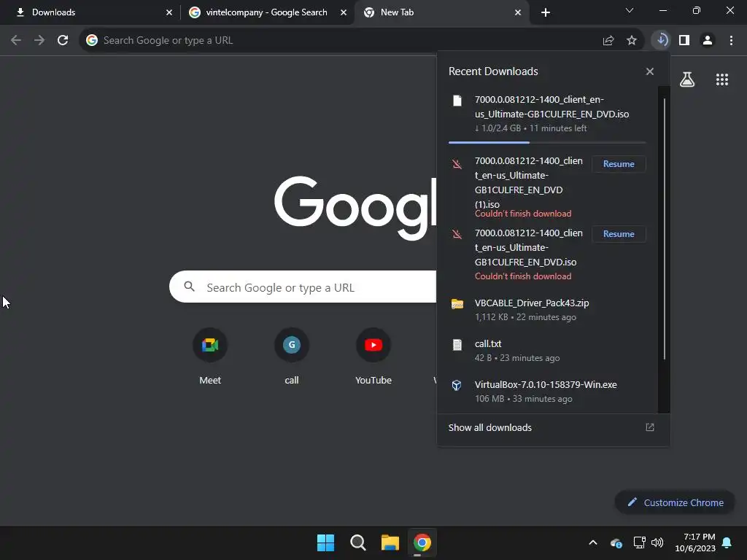Close the vintelcompany Google Search tab

(x=344, y=12)
